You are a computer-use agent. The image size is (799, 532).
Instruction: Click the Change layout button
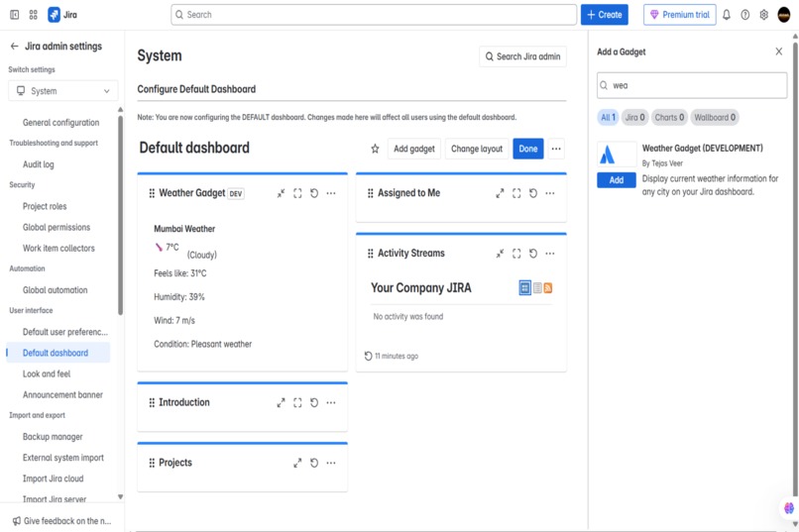(477, 149)
